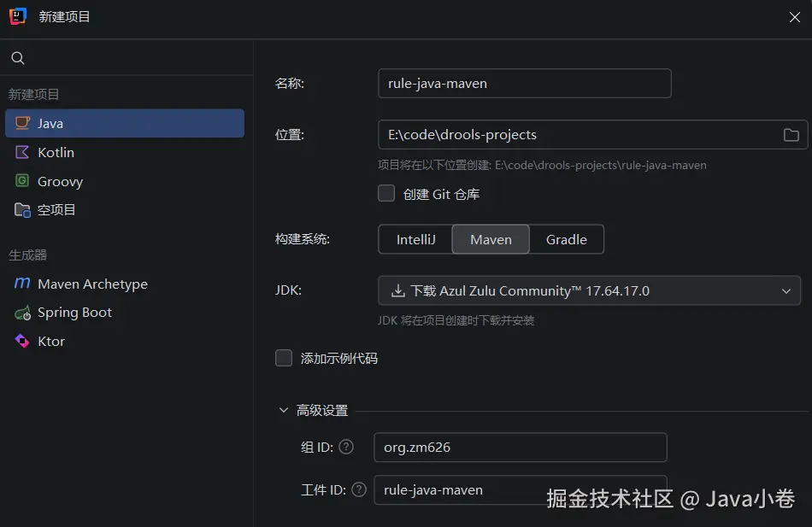Viewport: 812px width, 527px height.
Task: Select 空项目 in the list
Action: click(x=125, y=209)
